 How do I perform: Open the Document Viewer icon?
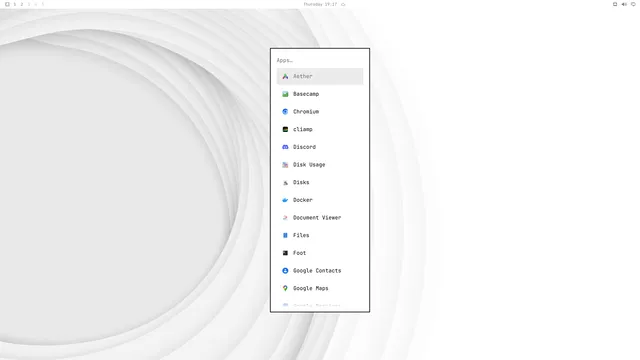click(285, 218)
